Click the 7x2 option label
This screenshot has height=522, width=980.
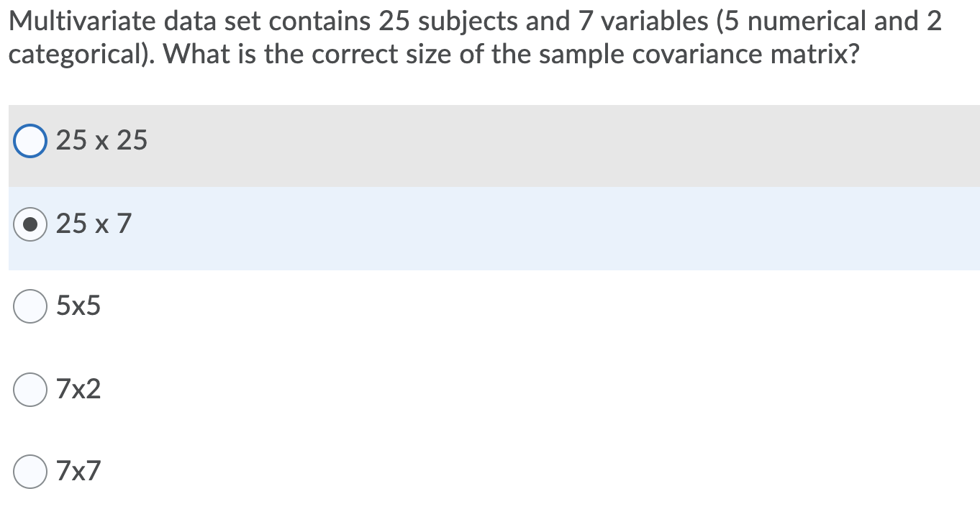78,389
